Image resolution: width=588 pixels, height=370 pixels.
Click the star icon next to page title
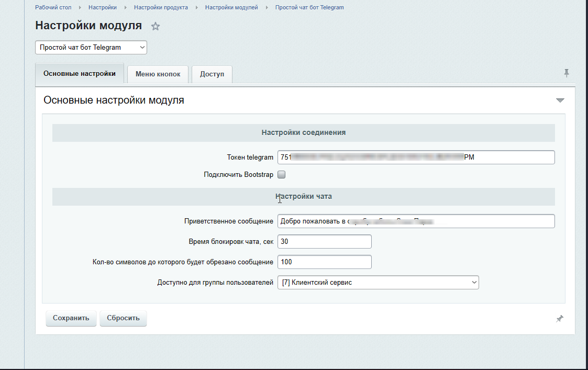(x=156, y=25)
